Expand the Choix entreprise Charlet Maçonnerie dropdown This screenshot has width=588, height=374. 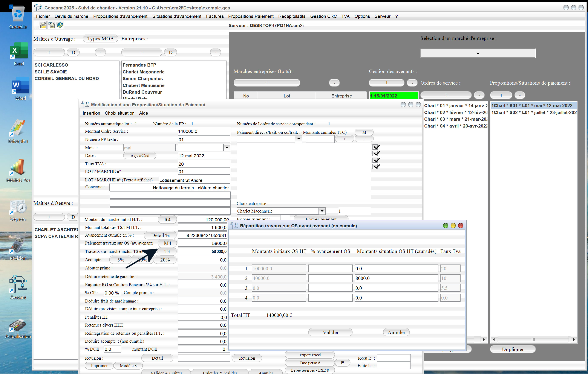pyautogui.click(x=322, y=211)
